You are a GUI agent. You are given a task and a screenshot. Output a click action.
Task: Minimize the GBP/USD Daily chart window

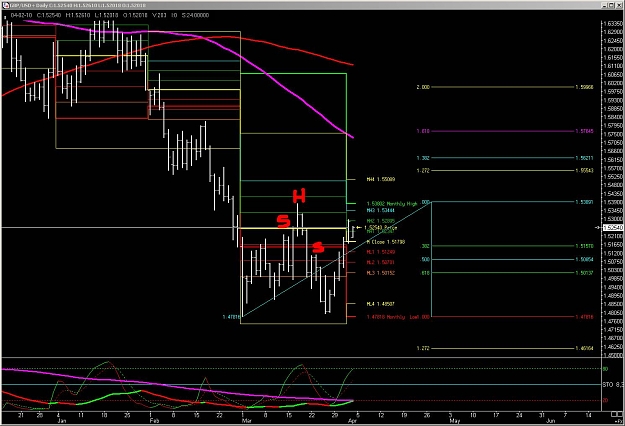click(x=605, y=5)
